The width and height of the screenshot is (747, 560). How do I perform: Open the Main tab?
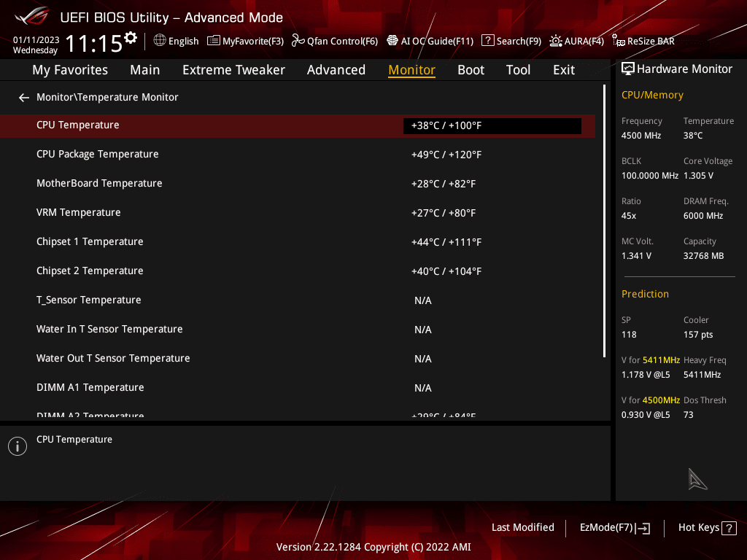tap(145, 70)
